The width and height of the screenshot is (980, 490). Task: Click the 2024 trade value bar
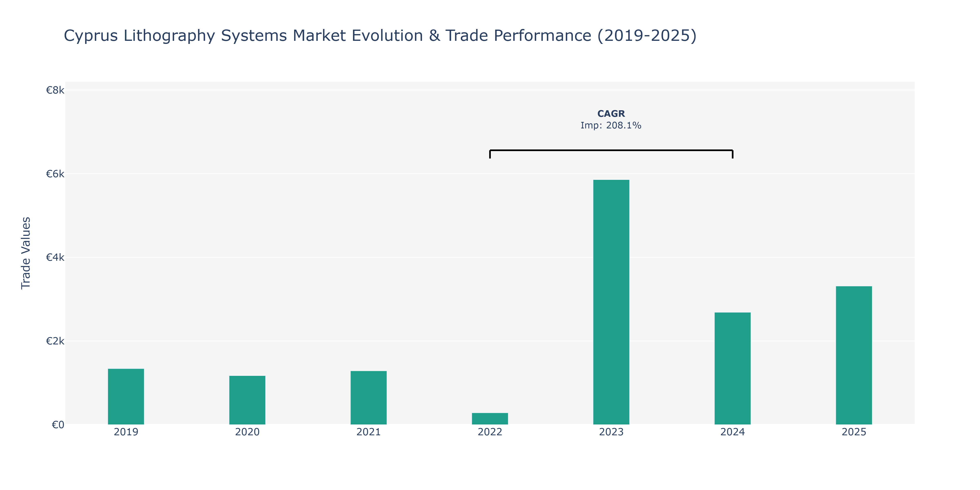(733, 368)
